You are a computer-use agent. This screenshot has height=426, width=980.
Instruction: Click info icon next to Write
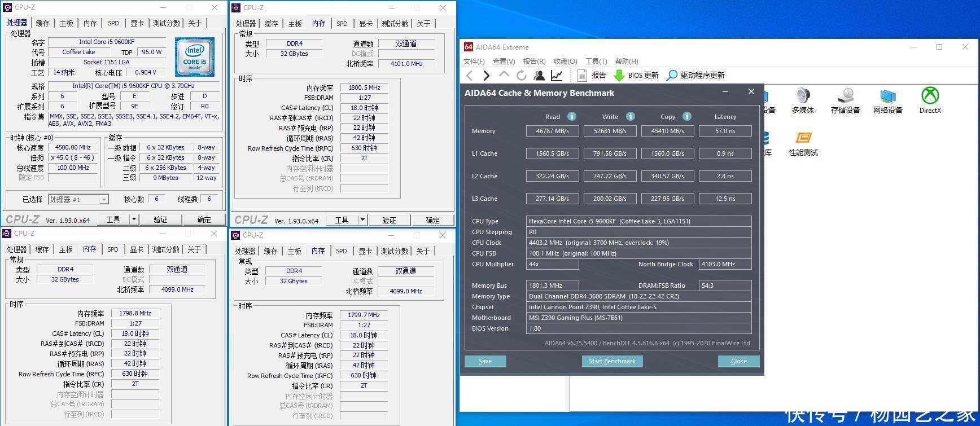630,116
